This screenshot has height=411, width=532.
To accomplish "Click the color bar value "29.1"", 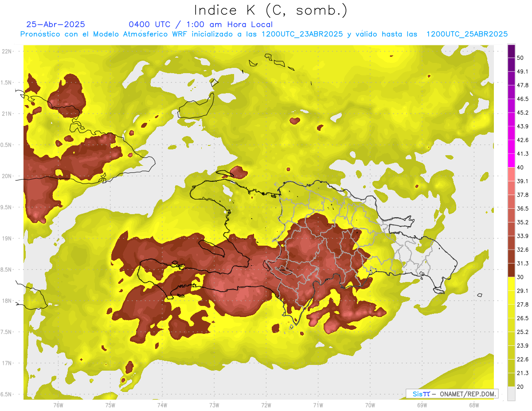I will coord(523,291).
